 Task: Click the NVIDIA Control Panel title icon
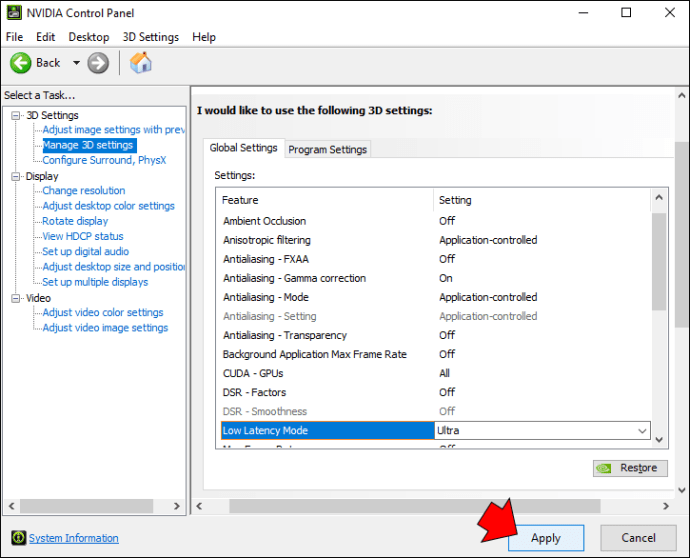click(14, 13)
